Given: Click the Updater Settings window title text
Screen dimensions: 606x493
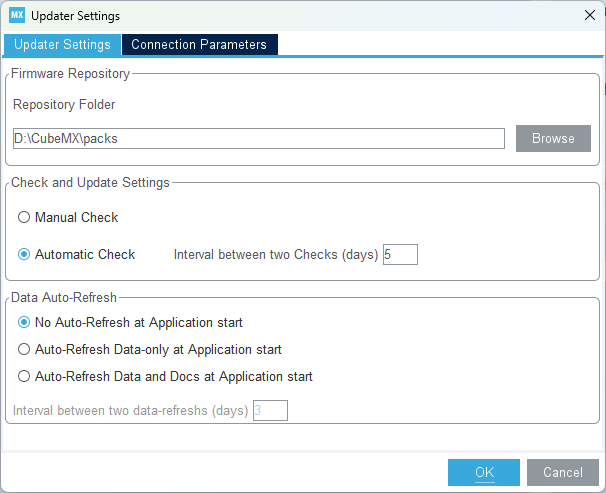Looking at the screenshot, I should coord(74,15).
